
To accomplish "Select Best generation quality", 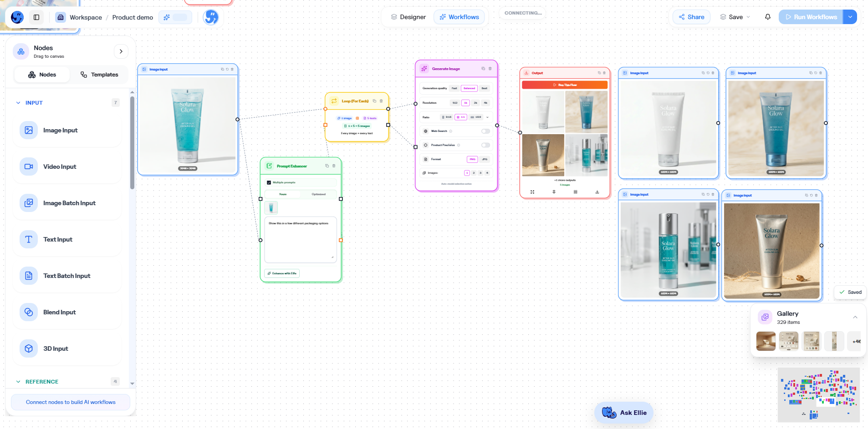I will (485, 88).
